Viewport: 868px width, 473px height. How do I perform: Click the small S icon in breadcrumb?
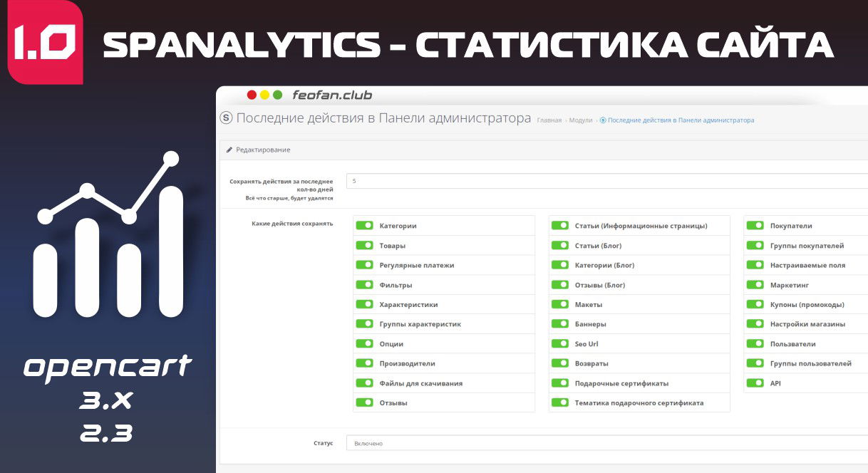coord(603,120)
